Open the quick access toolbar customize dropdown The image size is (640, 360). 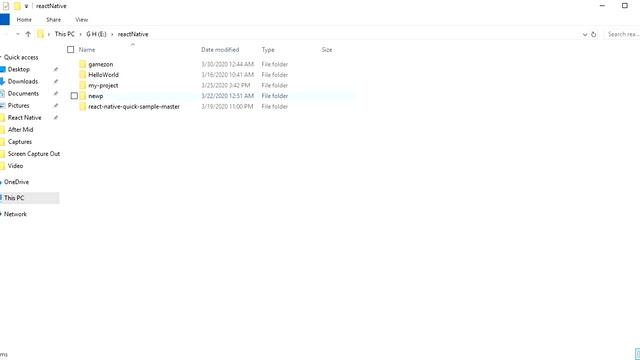click(x=27, y=6)
